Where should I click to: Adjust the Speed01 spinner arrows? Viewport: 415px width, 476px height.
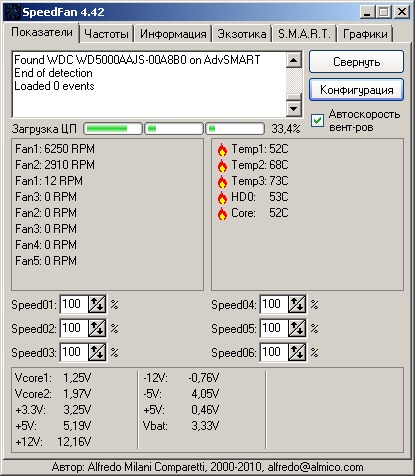tap(97, 304)
